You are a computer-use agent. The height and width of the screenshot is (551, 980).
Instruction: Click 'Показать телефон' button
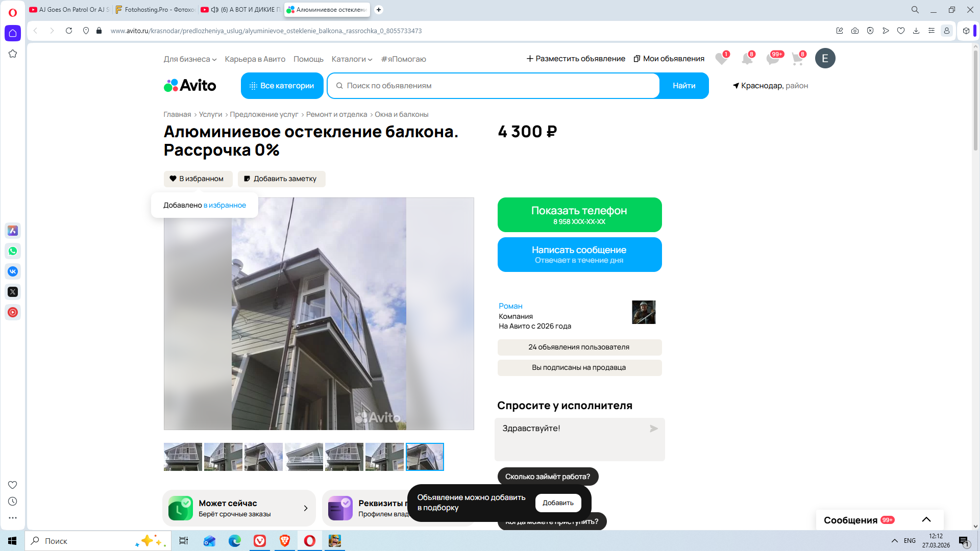pyautogui.click(x=579, y=215)
